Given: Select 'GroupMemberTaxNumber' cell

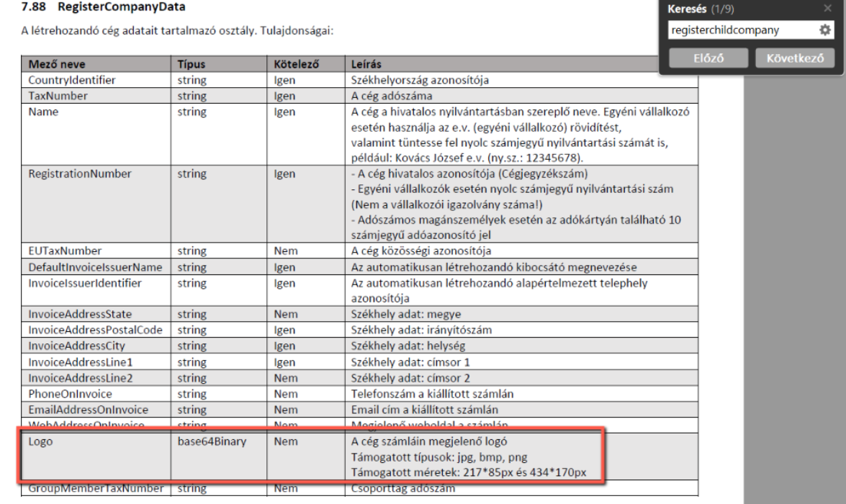Looking at the screenshot, I should tap(96, 488).
